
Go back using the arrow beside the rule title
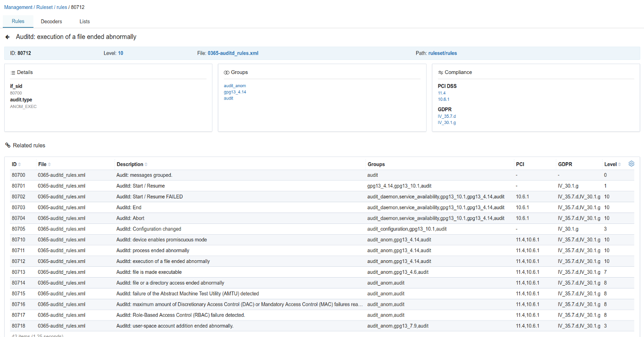pyautogui.click(x=8, y=37)
